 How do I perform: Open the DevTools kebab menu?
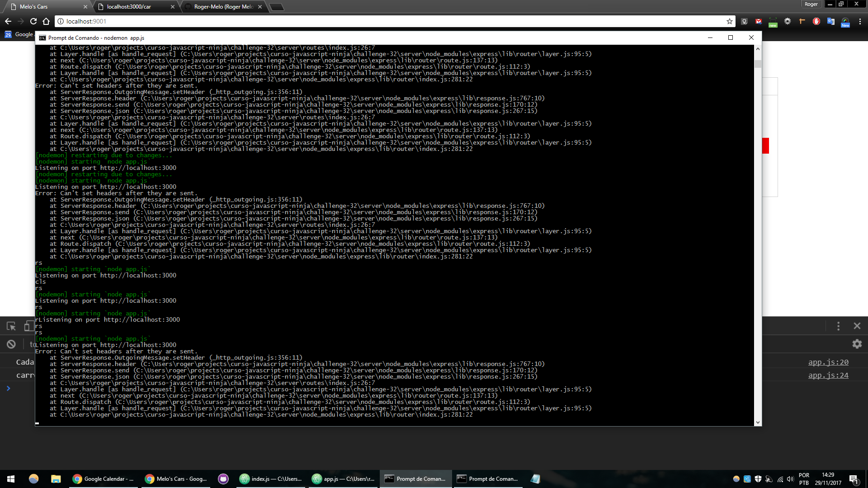tap(839, 326)
